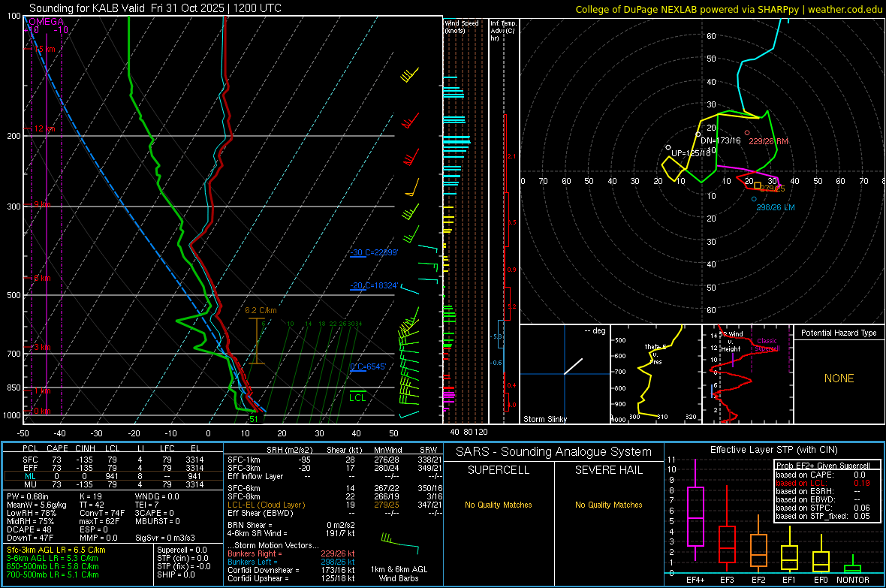886x588 pixels.
Task: Click the red 'Bunkers Right' storm motion
Action: coord(291,554)
